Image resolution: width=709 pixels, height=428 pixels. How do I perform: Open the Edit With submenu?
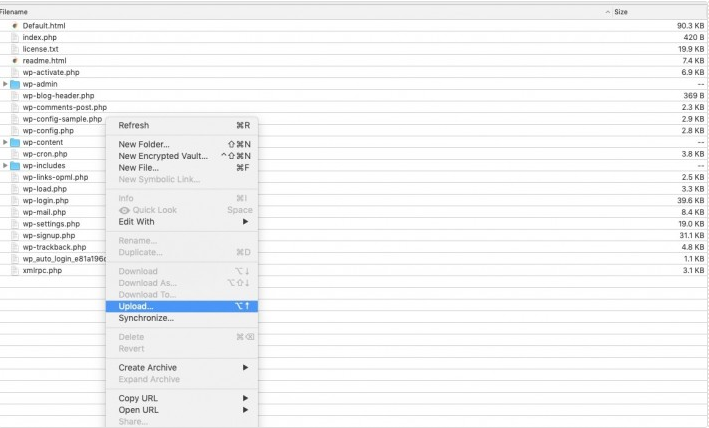coord(182,222)
